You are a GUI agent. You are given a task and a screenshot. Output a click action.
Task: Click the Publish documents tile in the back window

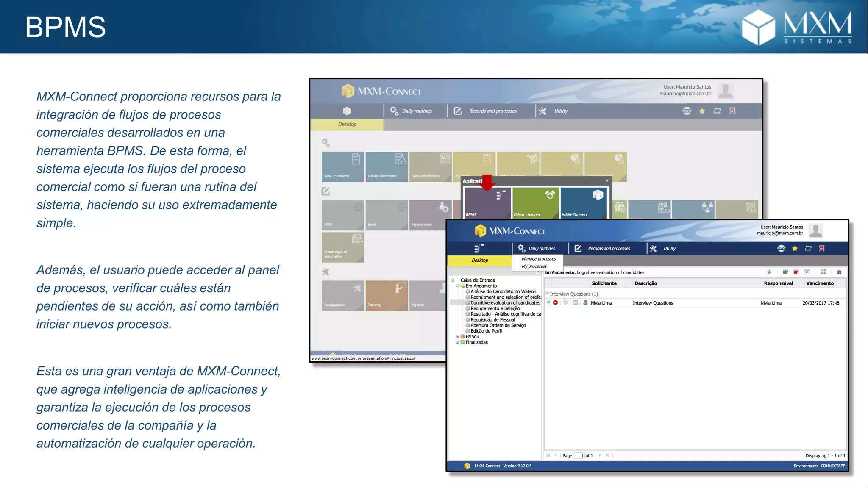pos(387,167)
